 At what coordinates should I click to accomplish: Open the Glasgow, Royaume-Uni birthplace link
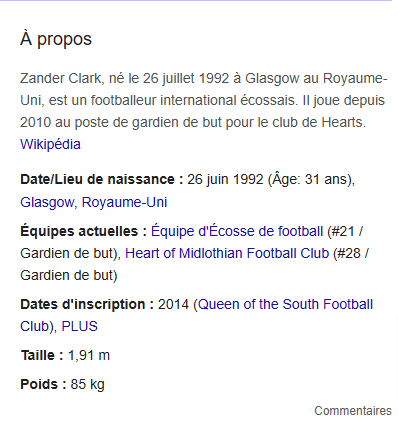pyautogui.click(x=94, y=202)
